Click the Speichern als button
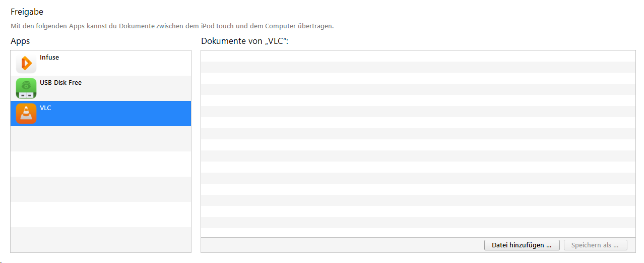Viewport: 644px width, 263px height. pos(596,245)
